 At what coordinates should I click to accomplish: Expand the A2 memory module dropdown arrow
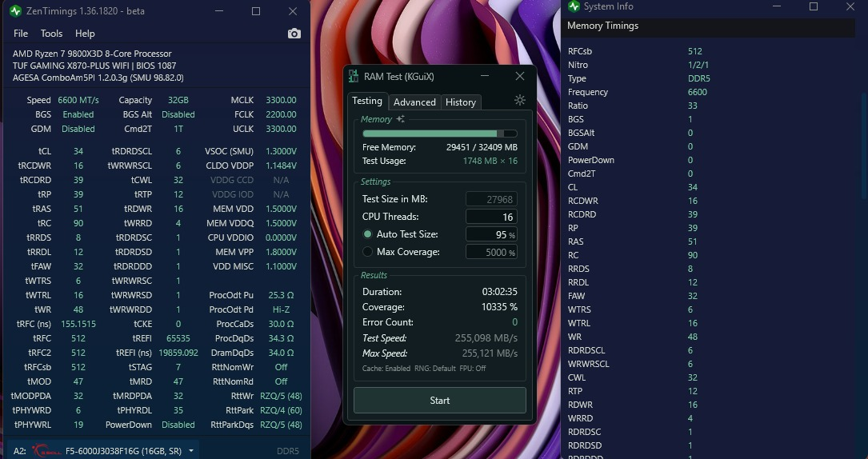(191, 451)
